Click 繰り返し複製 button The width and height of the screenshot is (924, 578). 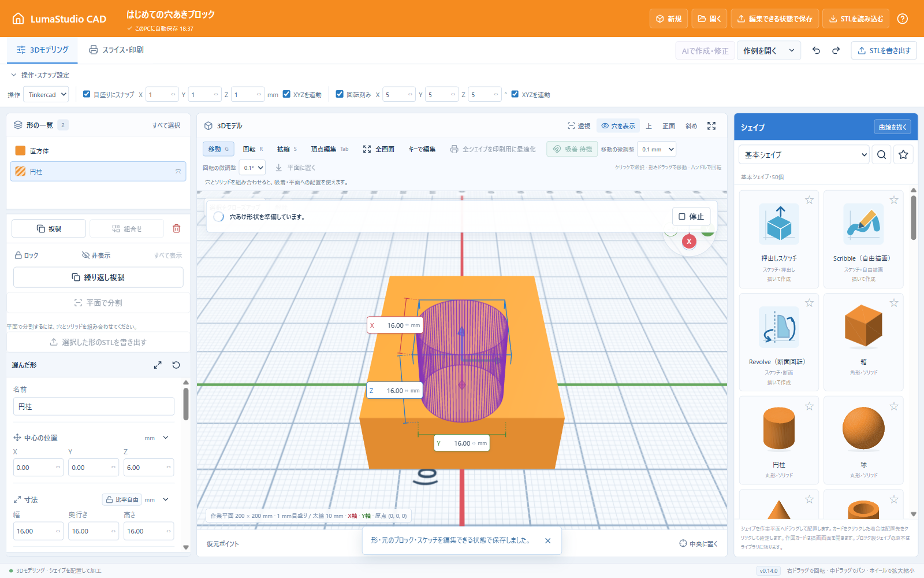point(98,277)
